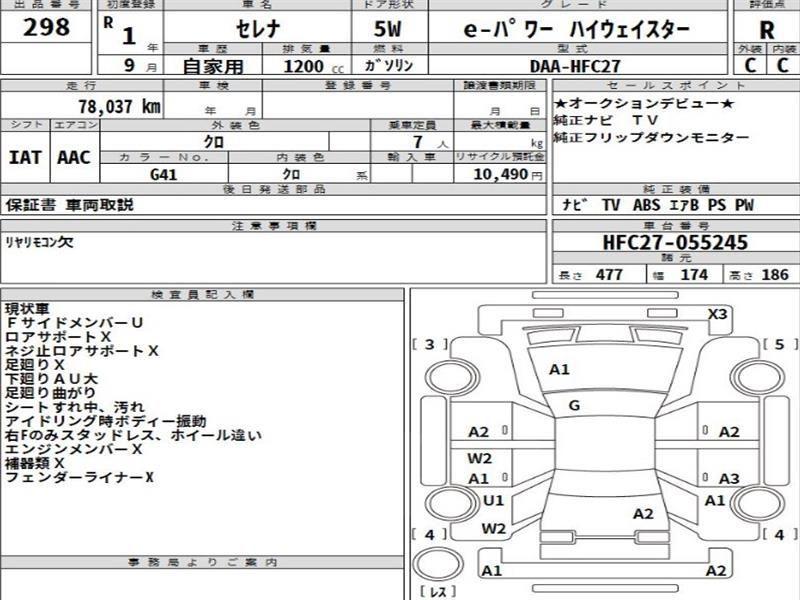Select the A3 scratch mark on diagram

pos(729,479)
